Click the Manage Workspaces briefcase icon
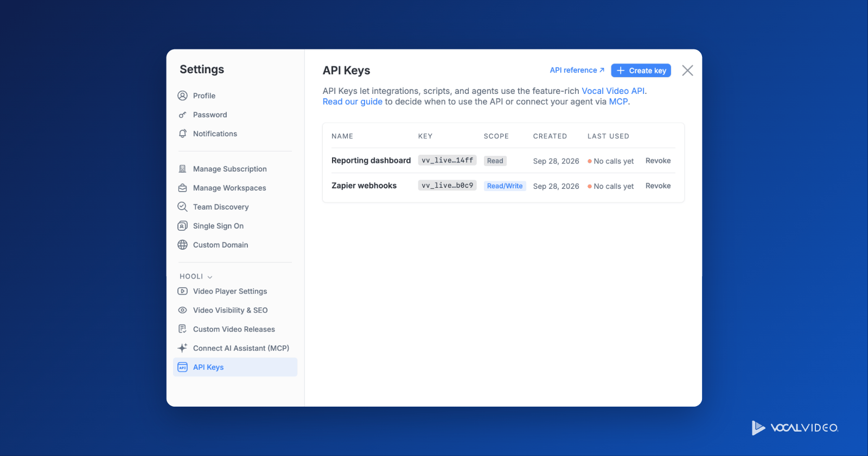 pyautogui.click(x=183, y=188)
